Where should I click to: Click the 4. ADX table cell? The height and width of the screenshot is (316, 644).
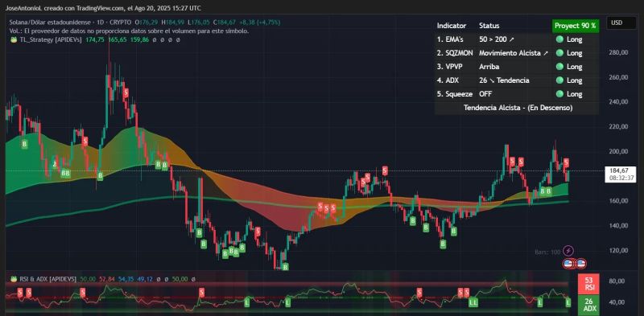coord(448,80)
